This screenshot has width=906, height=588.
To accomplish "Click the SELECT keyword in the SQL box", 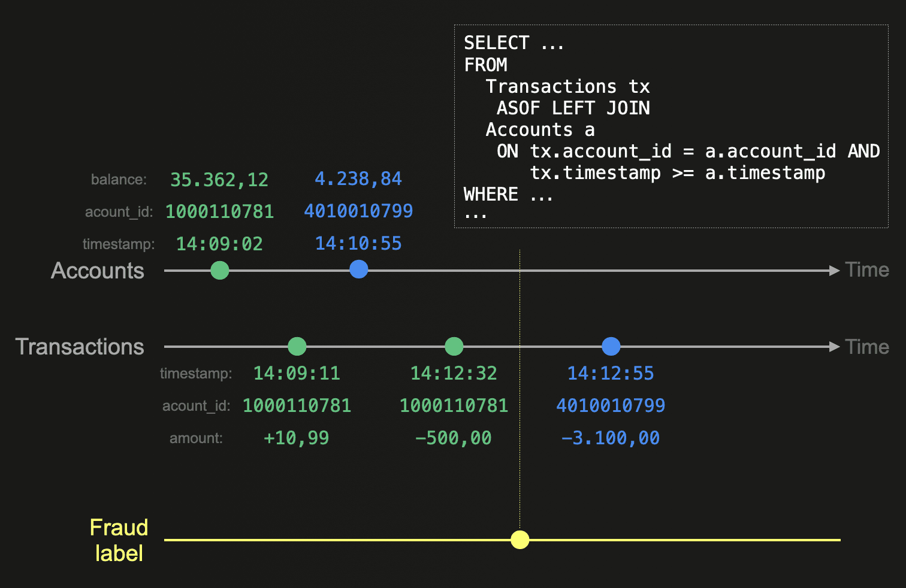I will click(x=496, y=43).
